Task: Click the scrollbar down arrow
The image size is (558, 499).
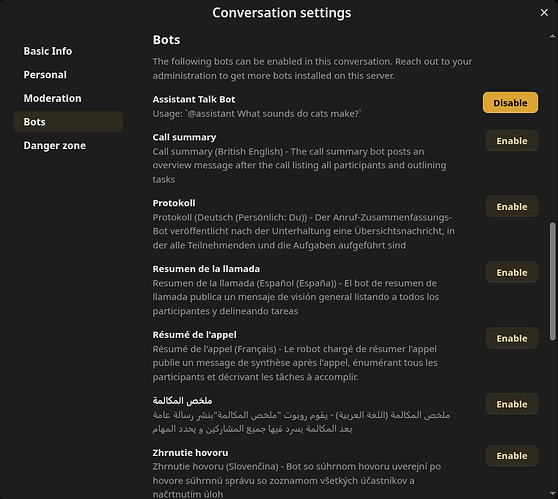Action: point(552,493)
